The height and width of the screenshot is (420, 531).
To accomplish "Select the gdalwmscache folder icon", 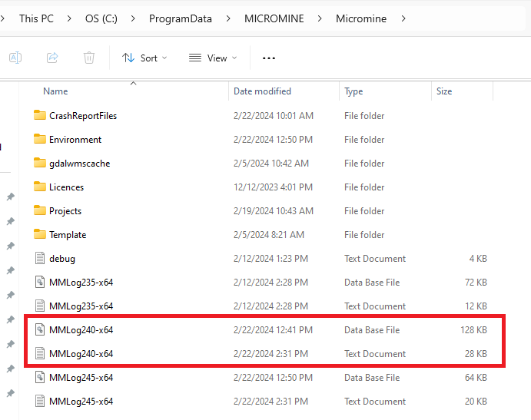I will click(x=41, y=164).
